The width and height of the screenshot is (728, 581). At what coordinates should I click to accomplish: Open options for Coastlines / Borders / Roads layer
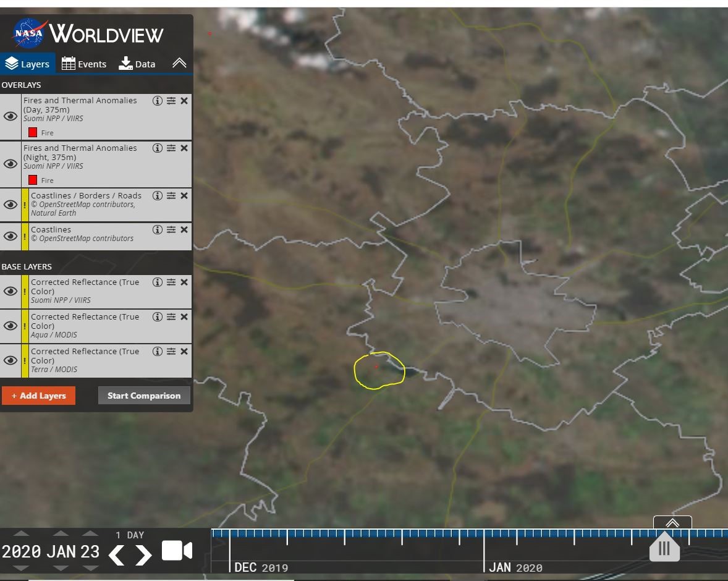[x=171, y=195]
